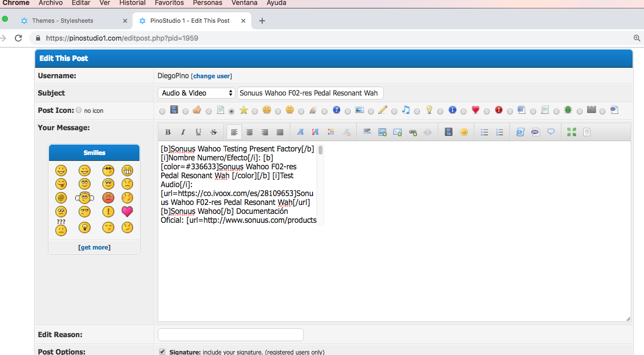Center-align the message text
This screenshot has width=644, height=355.
point(250,132)
